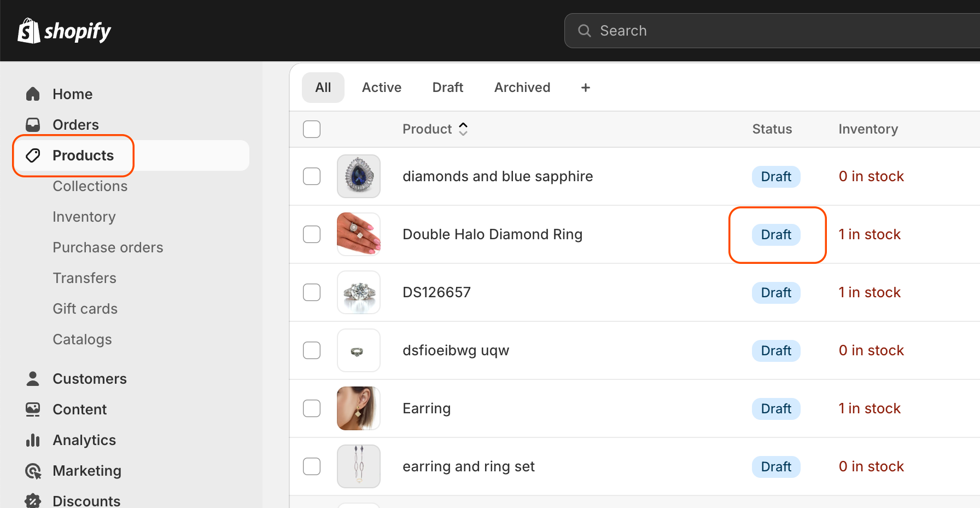Click the Analytics bar chart icon
The width and height of the screenshot is (980, 508).
tap(33, 440)
